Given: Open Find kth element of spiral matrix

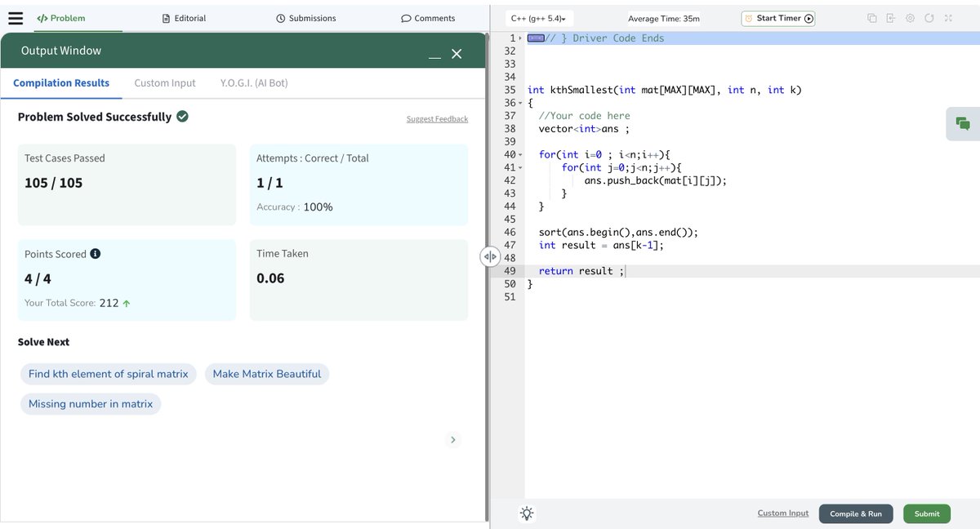Looking at the screenshot, I should point(108,374).
